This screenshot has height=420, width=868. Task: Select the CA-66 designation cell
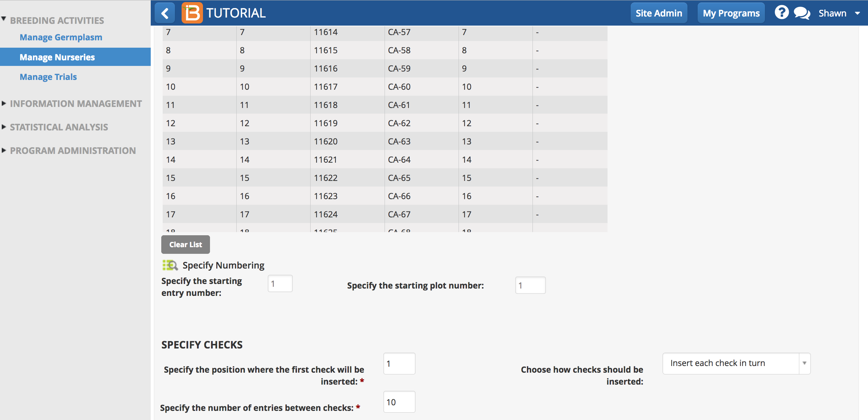(421, 196)
